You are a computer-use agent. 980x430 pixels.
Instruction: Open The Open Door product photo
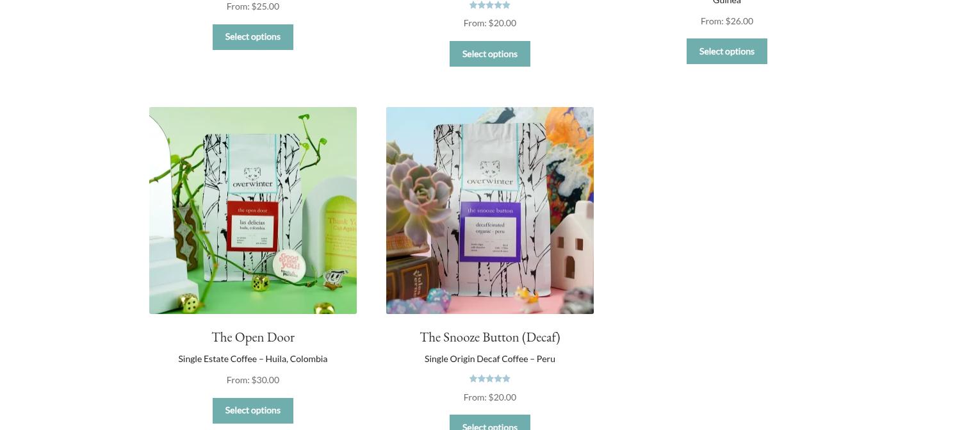pyautogui.click(x=253, y=210)
